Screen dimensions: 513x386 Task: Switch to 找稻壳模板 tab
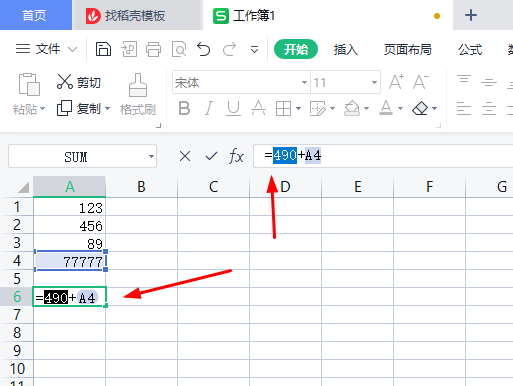pyautogui.click(x=137, y=15)
